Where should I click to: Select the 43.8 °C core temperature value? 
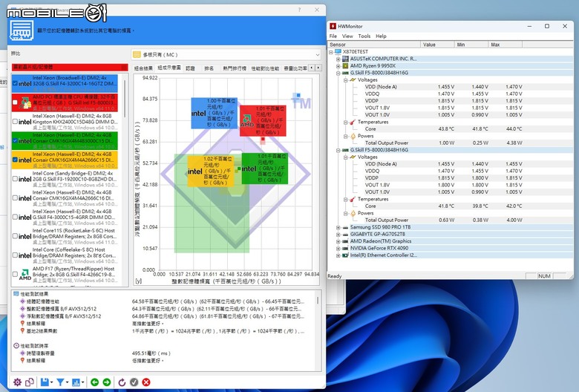tap(445, 129)
